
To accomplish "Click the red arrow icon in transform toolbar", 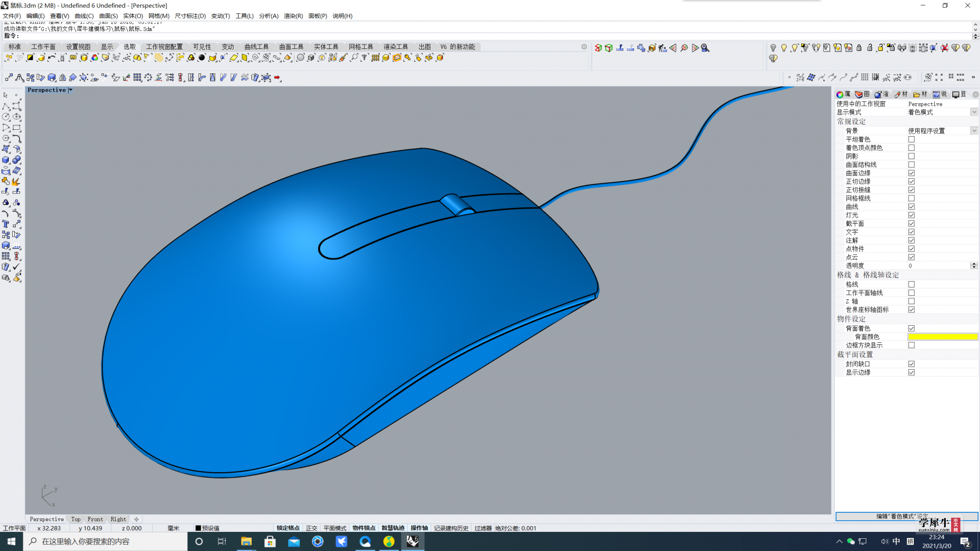I will [277, 78].
